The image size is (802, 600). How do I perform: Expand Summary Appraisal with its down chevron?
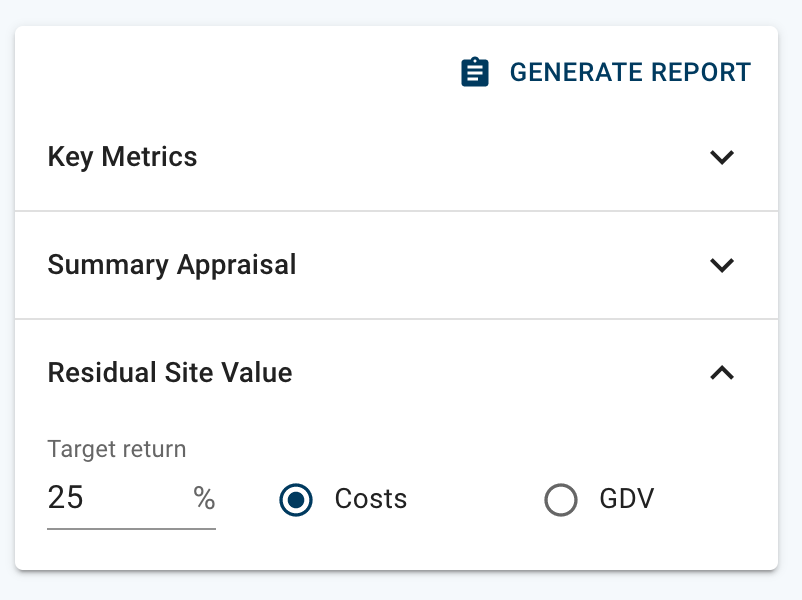pos(722,265)
